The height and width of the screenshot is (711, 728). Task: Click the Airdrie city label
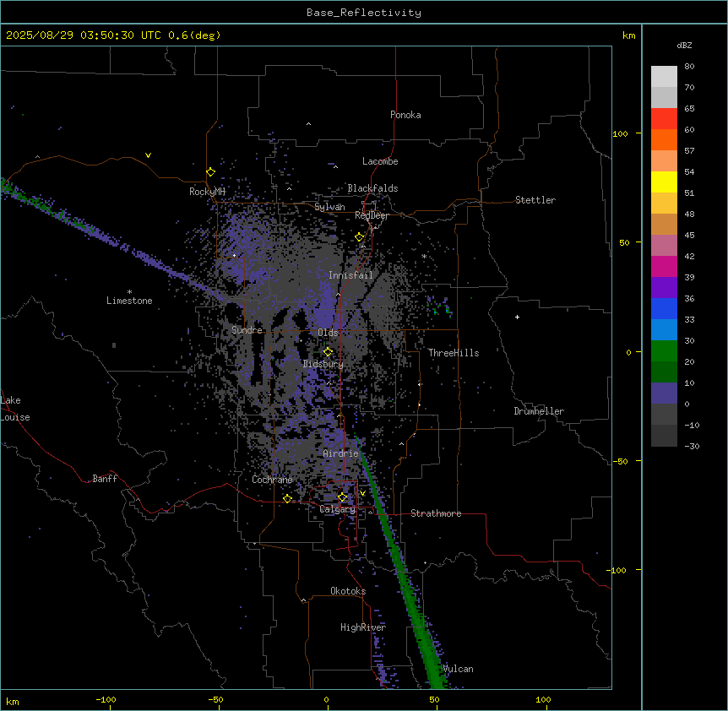point(340,453)
